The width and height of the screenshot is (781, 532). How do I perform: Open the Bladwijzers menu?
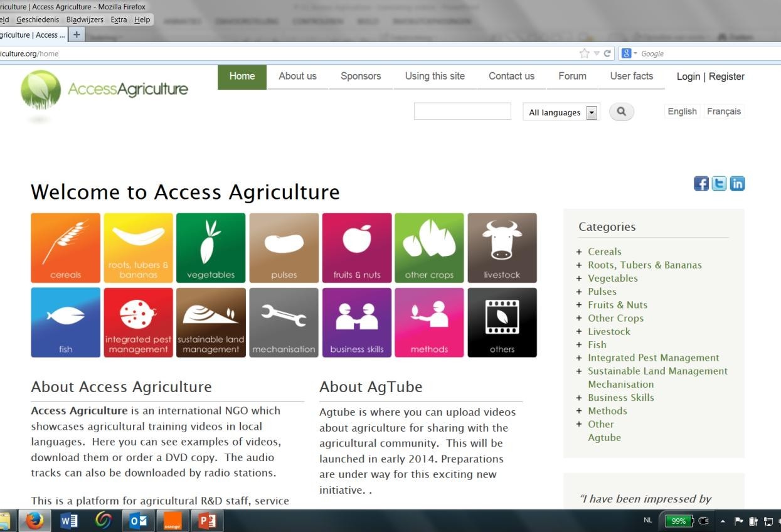click(x=85, y=19)
